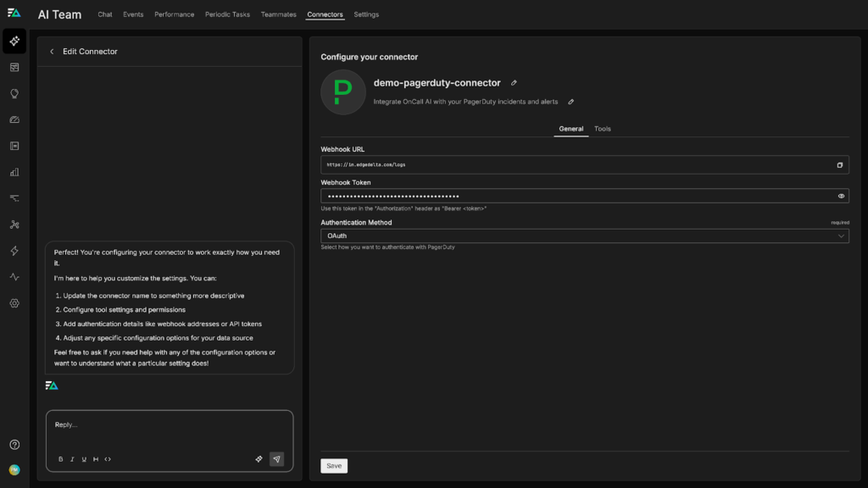Open the user avatar menu in sidebar

(x=14, y=470)
